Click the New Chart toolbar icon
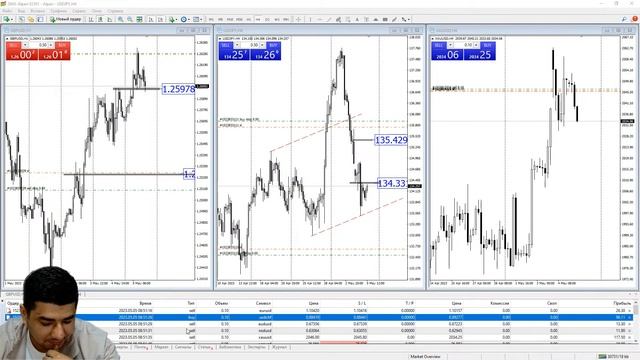Viewport: 640px width, 360px height. tap(6, 19)
